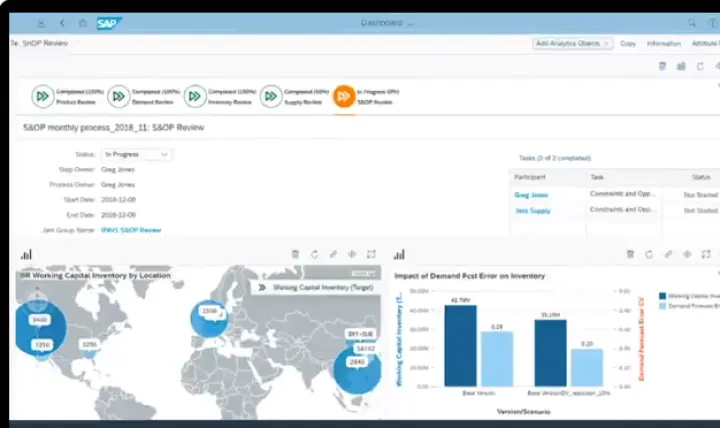Image resolution: width=720 pixels, height=428 pixels.
Task: Click the dark blue Working Capital legend swatch
Action: point(662,296)
